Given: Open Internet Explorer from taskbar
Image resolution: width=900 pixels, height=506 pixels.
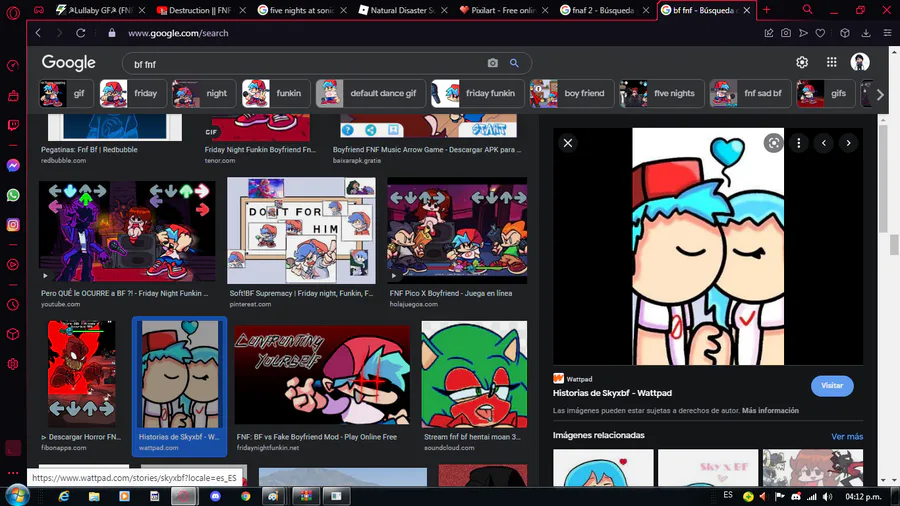Looking at the screenshot, I should [64, 496].
